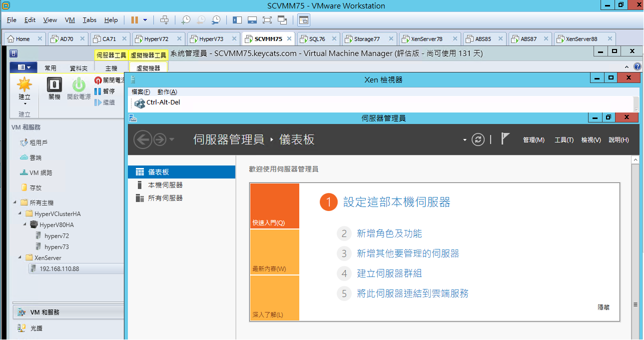644x340 pixels.
Task: Click the 建立 create star icon in ribbon
Action: 24,90
